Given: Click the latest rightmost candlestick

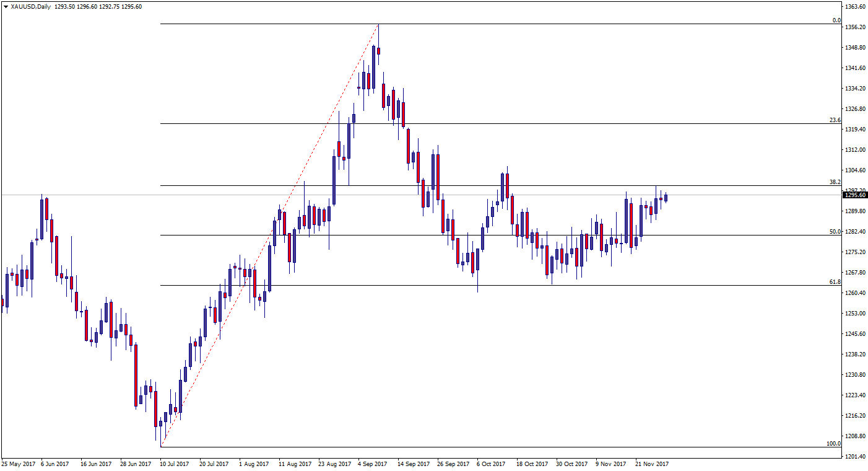Looking at the screenshot, I should click(x=666, y=198).
